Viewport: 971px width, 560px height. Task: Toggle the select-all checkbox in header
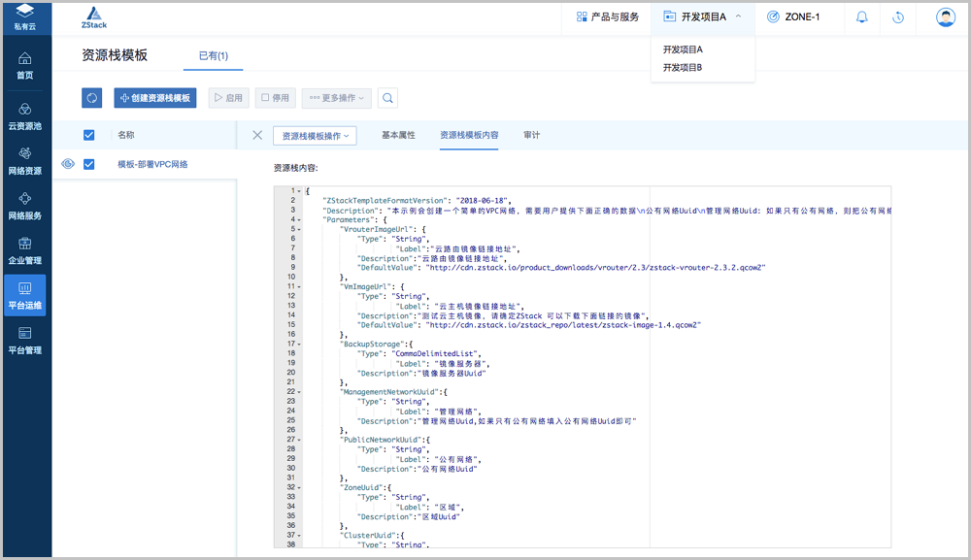point(89,135)
